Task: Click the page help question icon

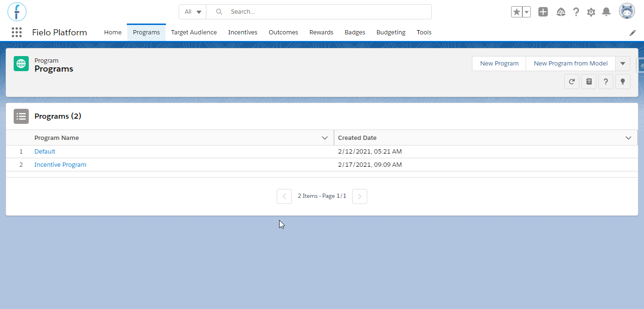Action: click(606, 81)
